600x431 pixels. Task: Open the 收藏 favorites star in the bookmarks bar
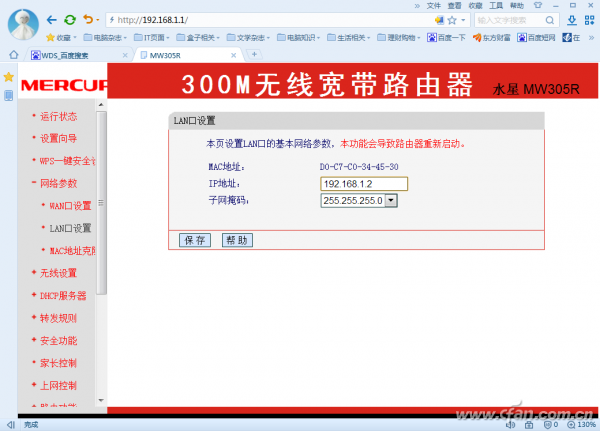[x=61, y=38]
